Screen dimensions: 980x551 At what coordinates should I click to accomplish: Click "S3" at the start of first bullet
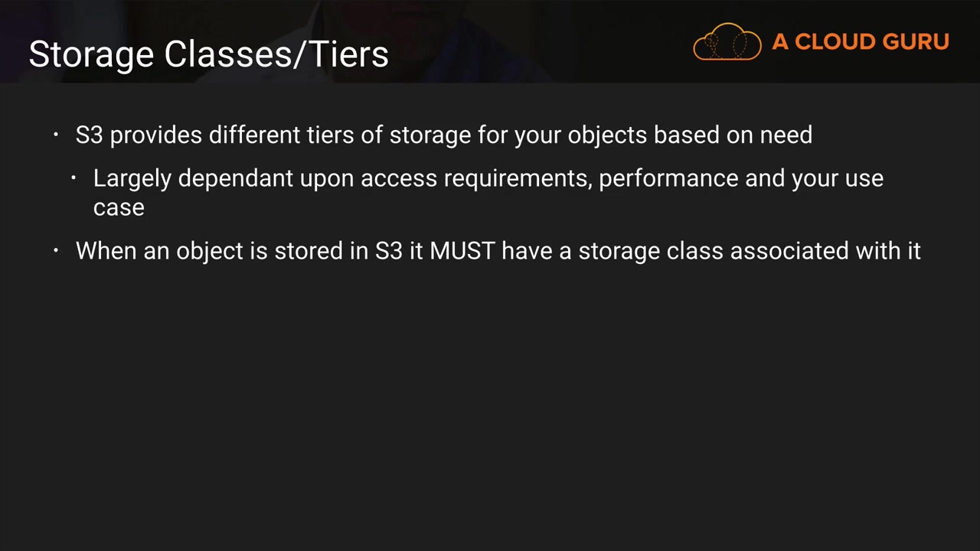coord(89,135)
